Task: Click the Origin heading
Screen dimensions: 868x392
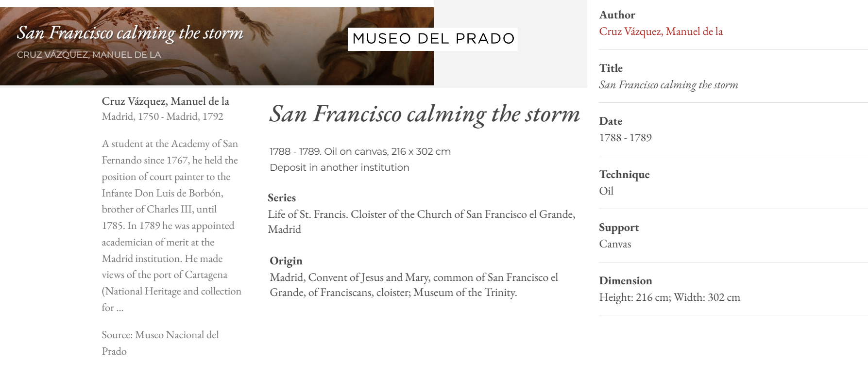Action: pos(286,261)
